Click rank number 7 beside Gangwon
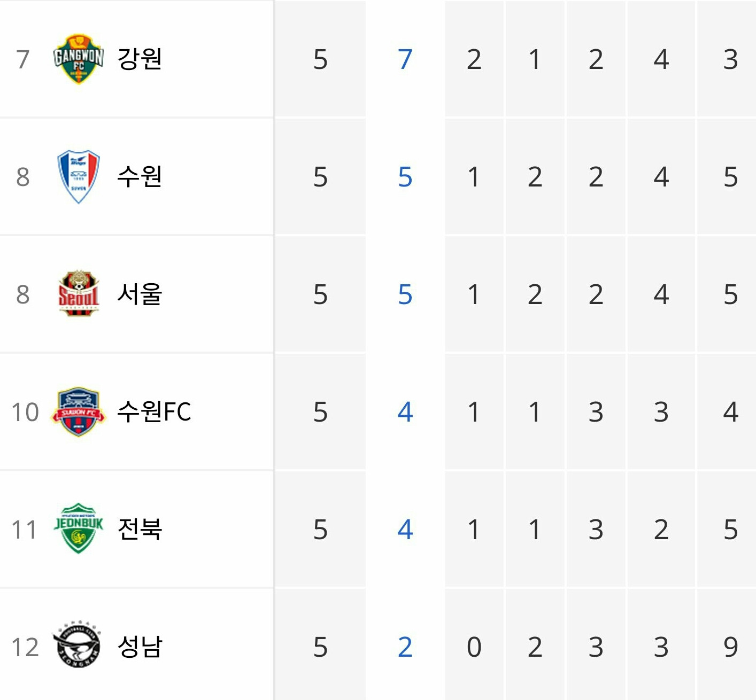Screen dimensions: 756x700 point(22,59)
